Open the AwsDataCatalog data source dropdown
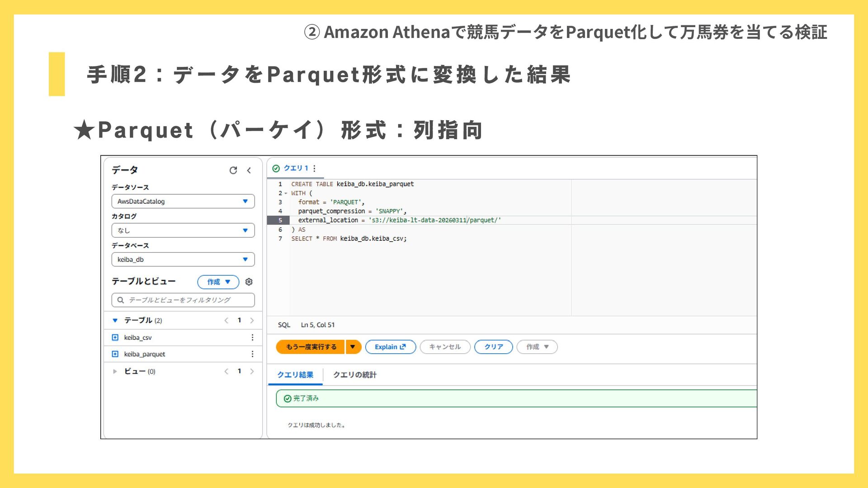 tap(183, 202)
